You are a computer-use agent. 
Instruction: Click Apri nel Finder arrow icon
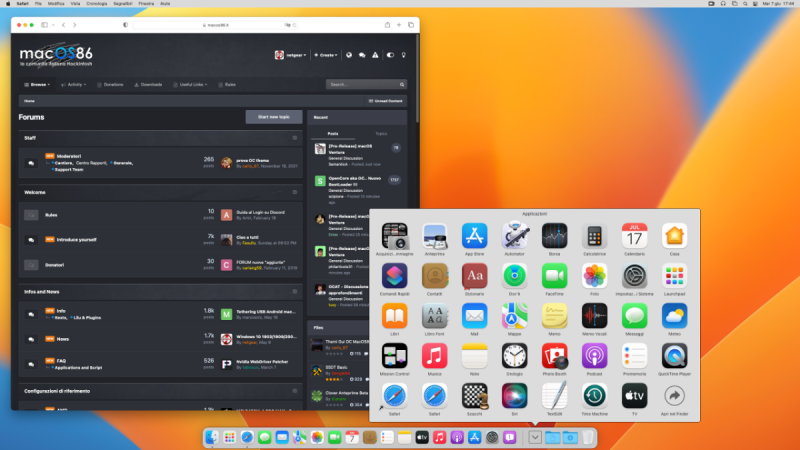point(674,396)
